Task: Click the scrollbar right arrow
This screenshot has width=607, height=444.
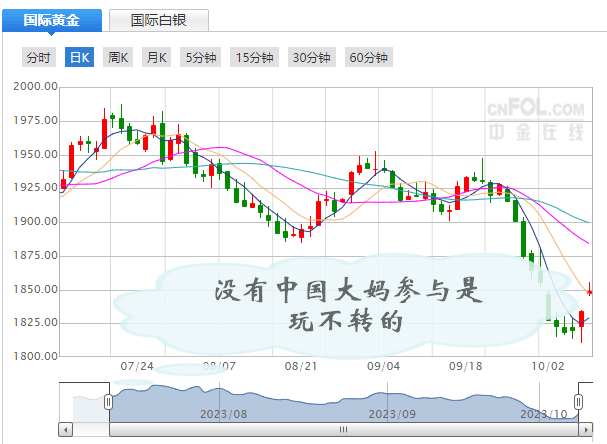Action: click(x=586, y=430)
